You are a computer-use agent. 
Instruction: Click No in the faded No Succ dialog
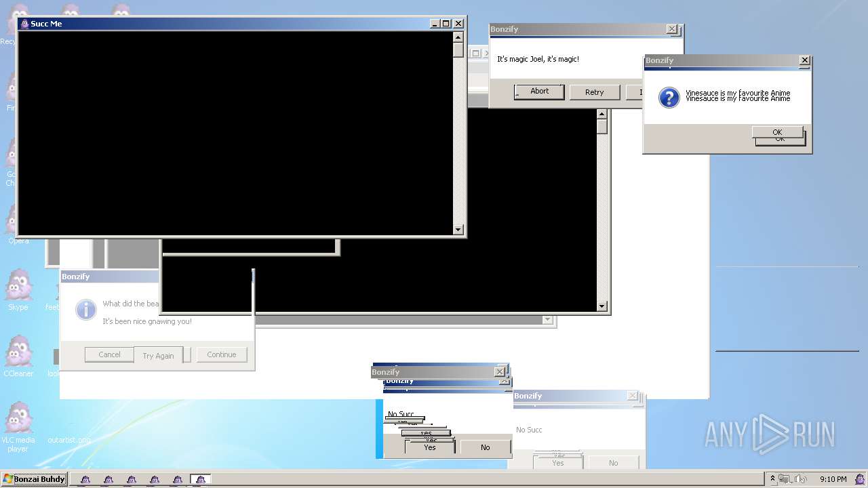point(613,463)
